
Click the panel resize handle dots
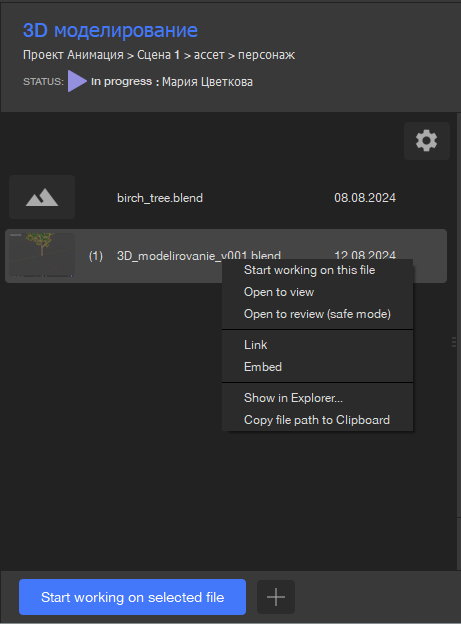coord(454,342)
